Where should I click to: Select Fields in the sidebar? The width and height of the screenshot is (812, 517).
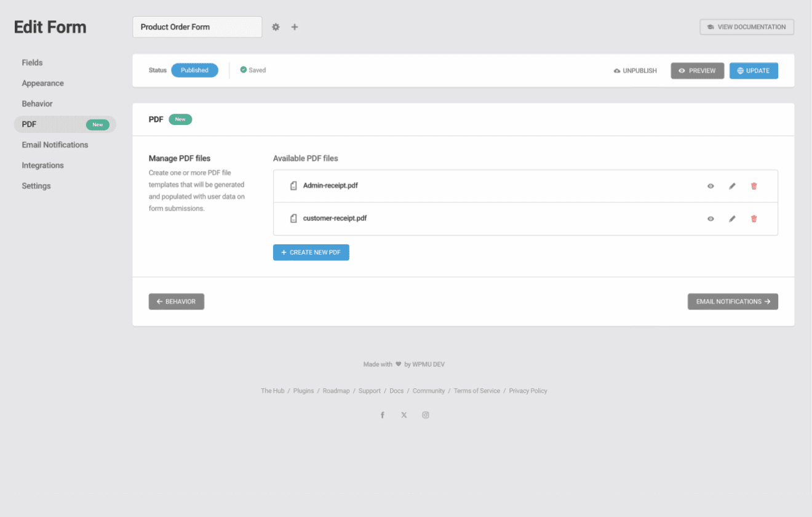point(33,62)
